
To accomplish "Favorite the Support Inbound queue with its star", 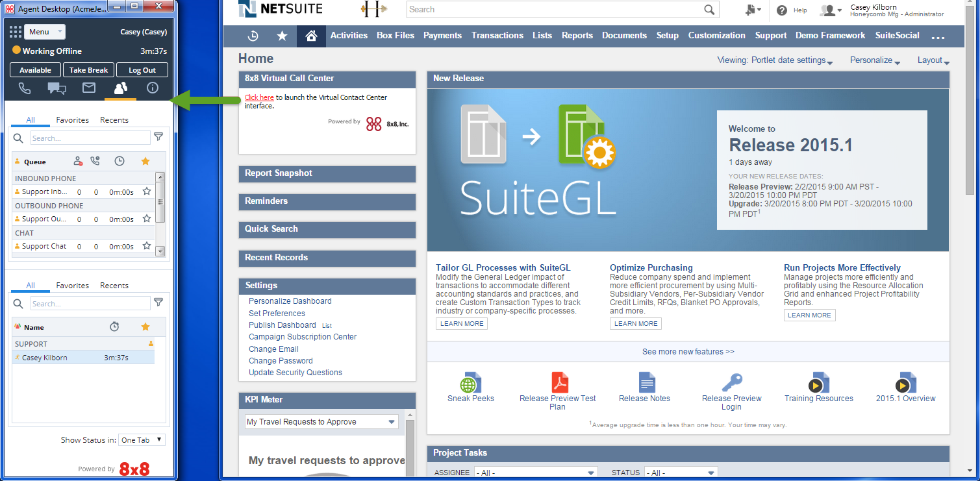I will click(x=147, y=191).
